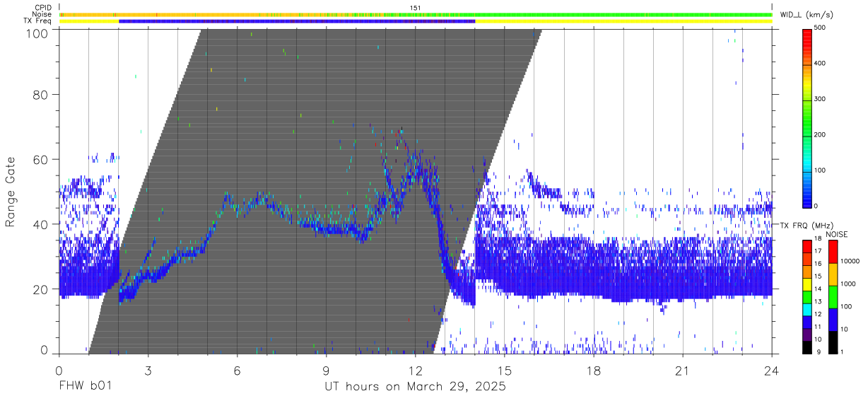Click the TX Freq row label
Viewport: 868px width, 401px height.
(x=39, y=21)
